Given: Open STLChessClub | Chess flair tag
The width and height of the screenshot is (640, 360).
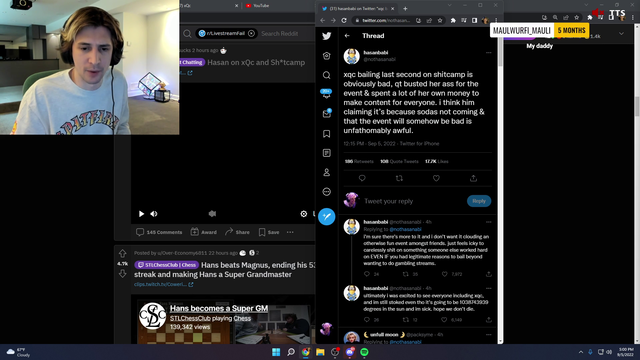Looking at the screenshot, I should [167, 265].
